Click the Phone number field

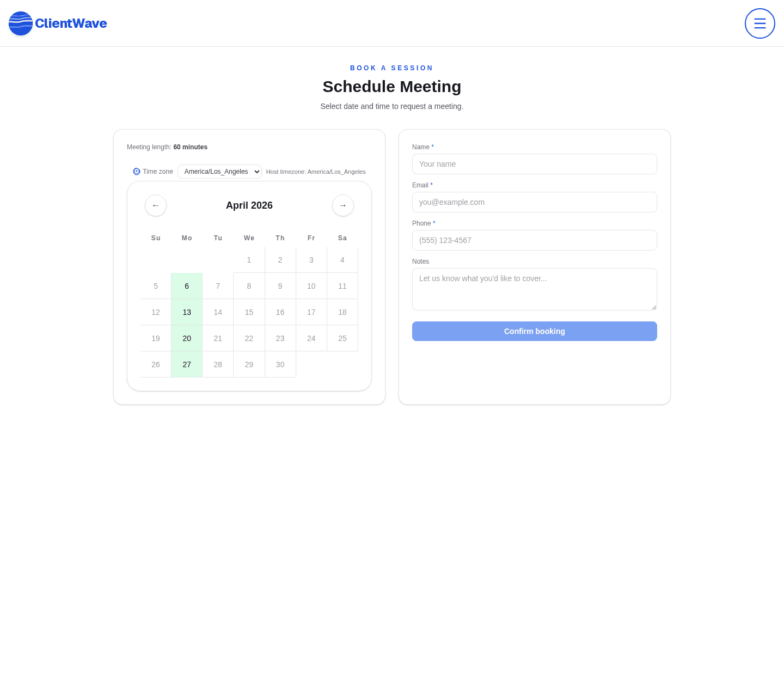(x=534, y=240)
